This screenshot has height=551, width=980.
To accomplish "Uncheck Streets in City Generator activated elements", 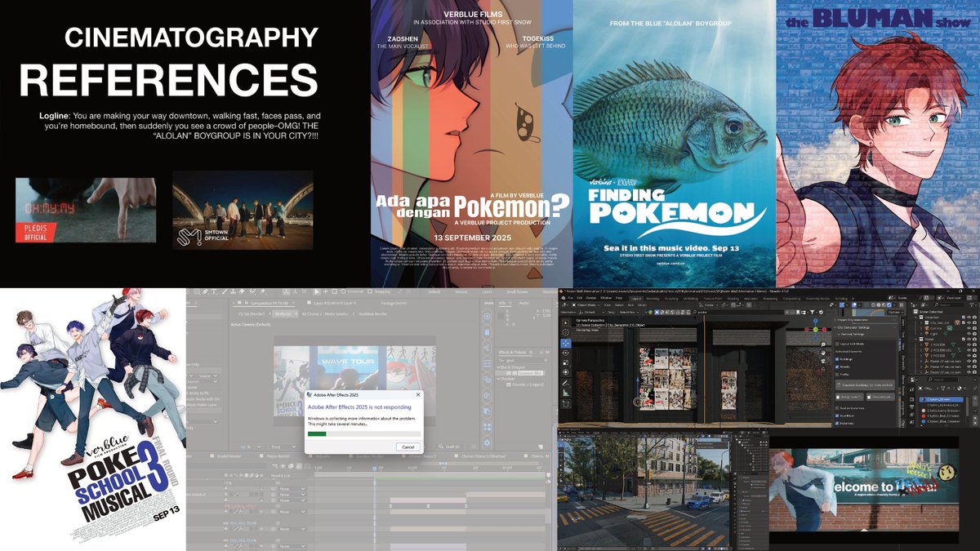I will pyautogui.click(x=837, y=367).
